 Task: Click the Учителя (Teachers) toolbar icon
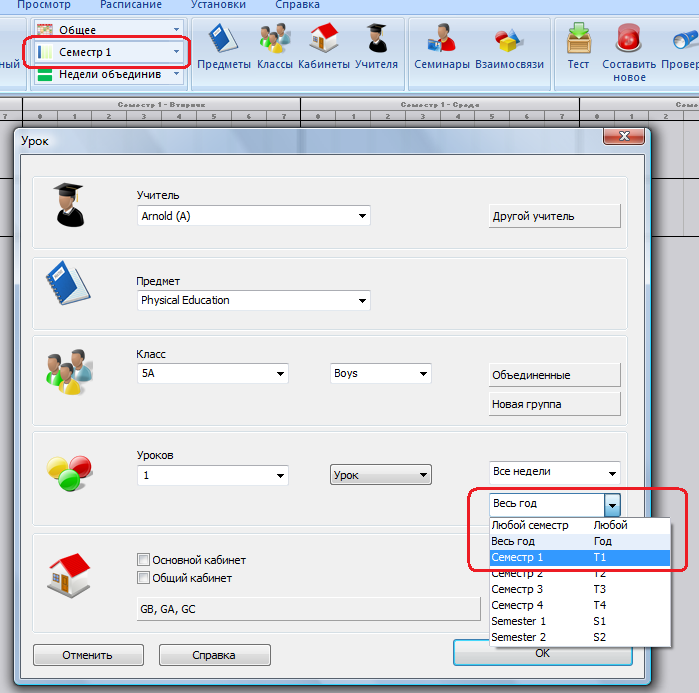coord(376,46)
